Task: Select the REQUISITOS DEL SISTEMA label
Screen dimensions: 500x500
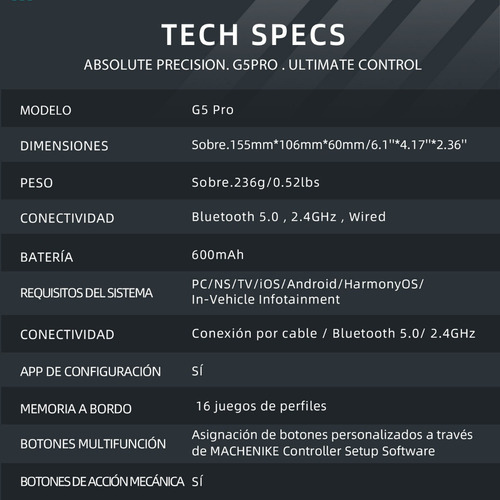Action: (86, 293)
